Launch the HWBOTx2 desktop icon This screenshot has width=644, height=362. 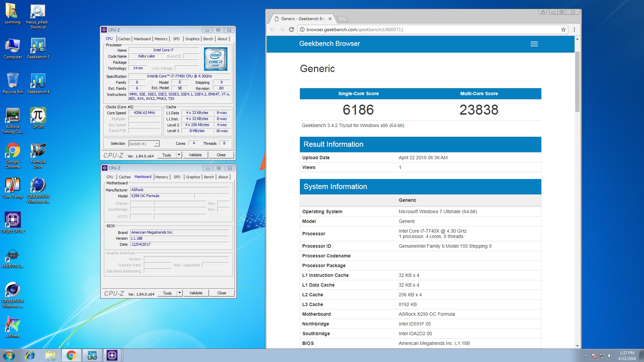(13, 258)
